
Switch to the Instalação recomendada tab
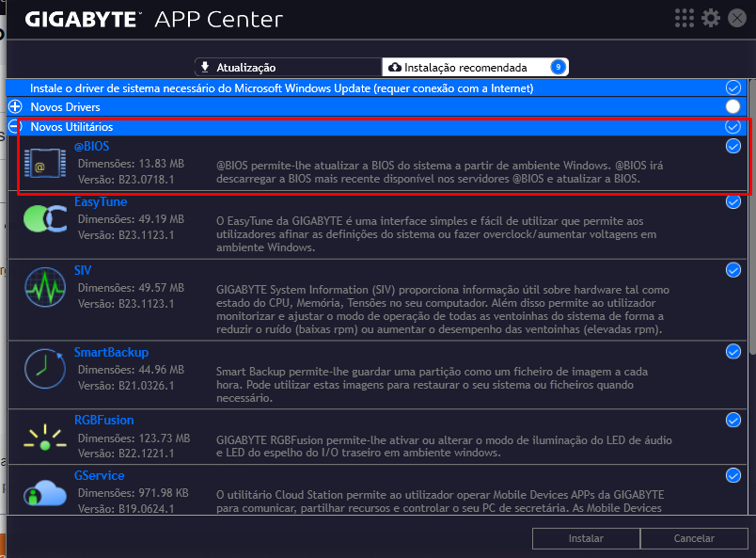point(476,67)
